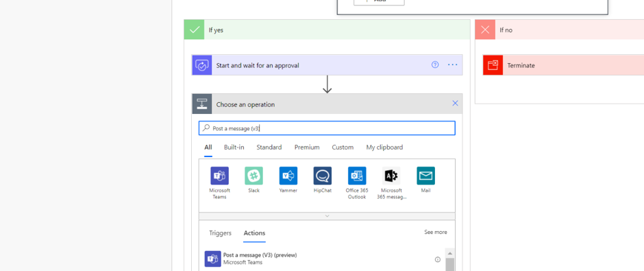The height and width of the screenshot is (271, 644).
Task: Select Post a message (V3) action
Action: point(325,259)
